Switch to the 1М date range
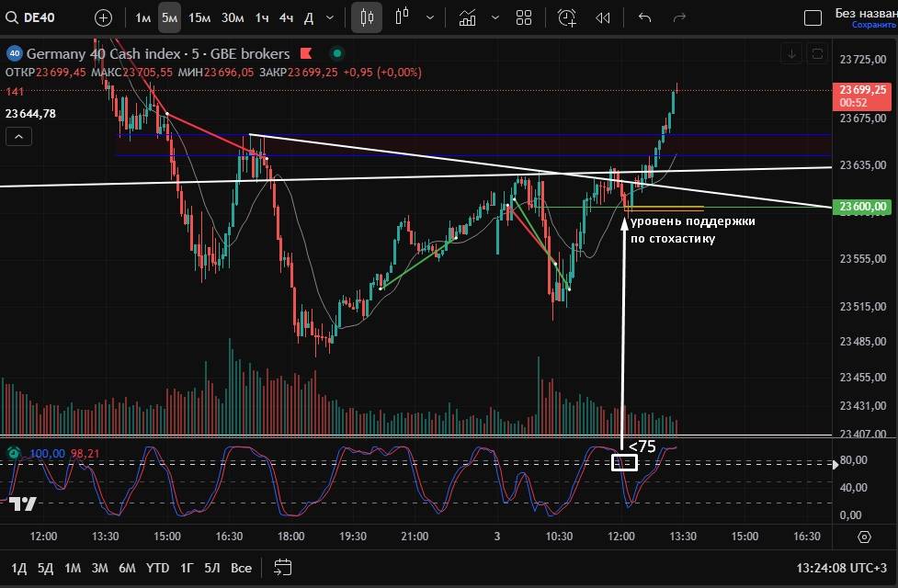 click(73, 568)
